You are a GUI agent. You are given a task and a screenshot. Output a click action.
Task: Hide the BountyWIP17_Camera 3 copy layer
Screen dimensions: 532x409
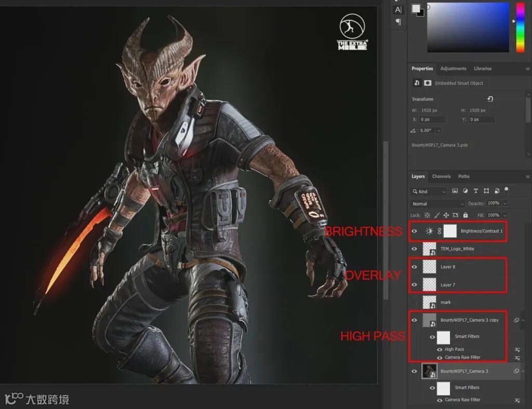coord(414,320)
